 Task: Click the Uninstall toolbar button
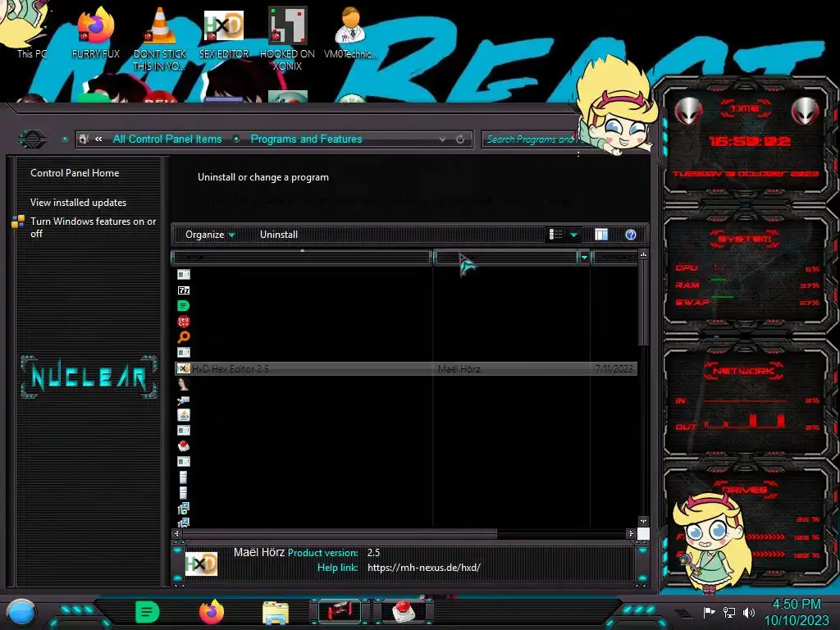coord(279,235)
